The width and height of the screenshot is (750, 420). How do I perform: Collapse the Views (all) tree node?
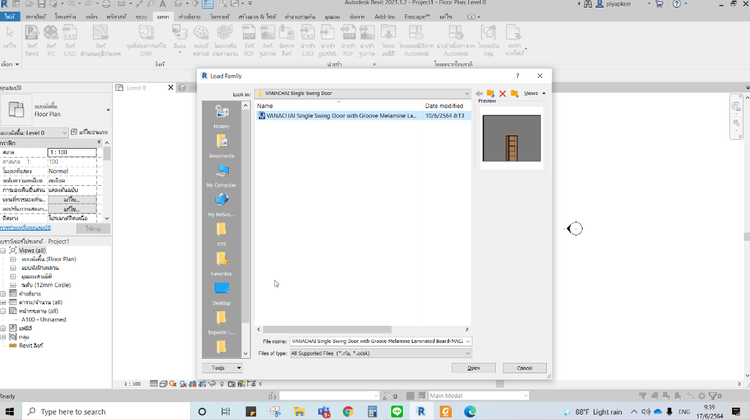click(x=3, y=251)
